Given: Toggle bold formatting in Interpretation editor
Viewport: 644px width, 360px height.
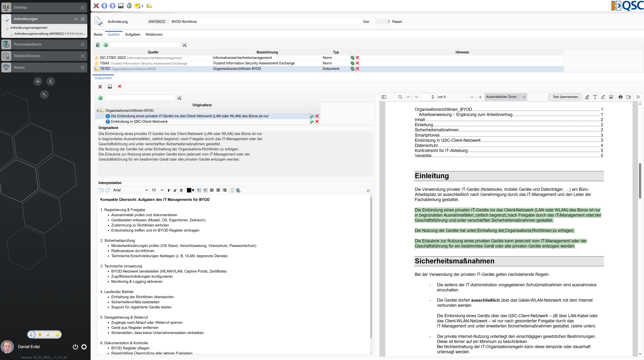Looking at the screenshot, I should 169,190.
